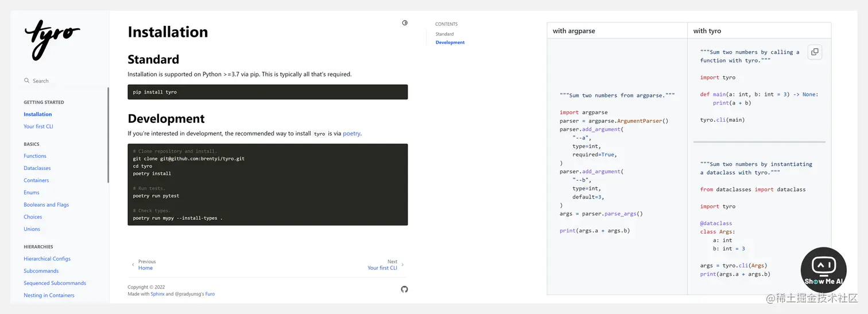Open Hierarchical Configs page
The image size is (868, 314).
click(x=47, y=259)
